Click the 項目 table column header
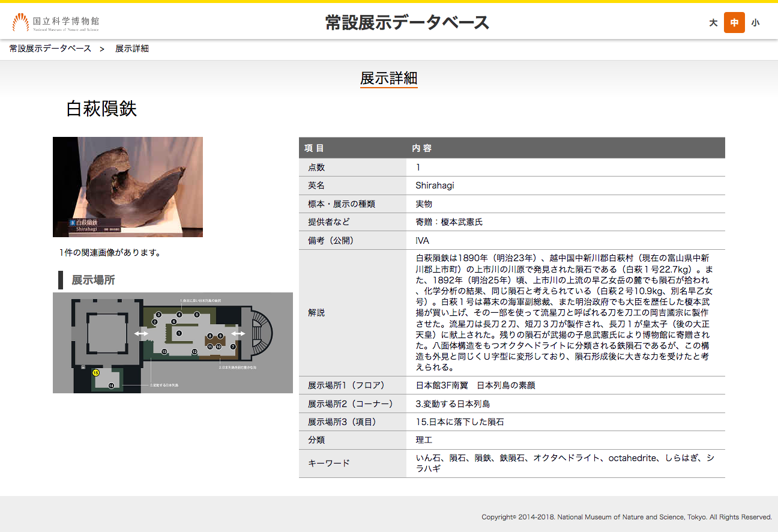The image size is (778, 532). click(314, 148)
